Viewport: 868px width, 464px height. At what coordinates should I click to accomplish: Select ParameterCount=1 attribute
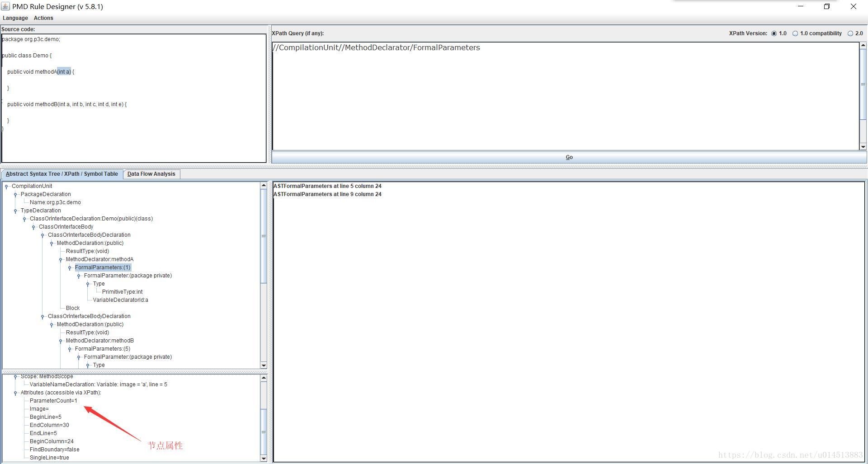point(53,401)
